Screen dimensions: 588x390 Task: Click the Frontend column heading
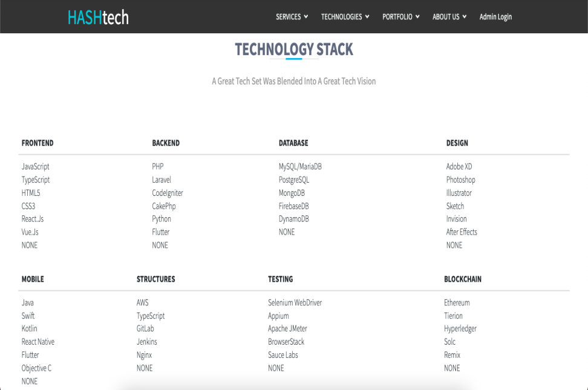(38, 143)
